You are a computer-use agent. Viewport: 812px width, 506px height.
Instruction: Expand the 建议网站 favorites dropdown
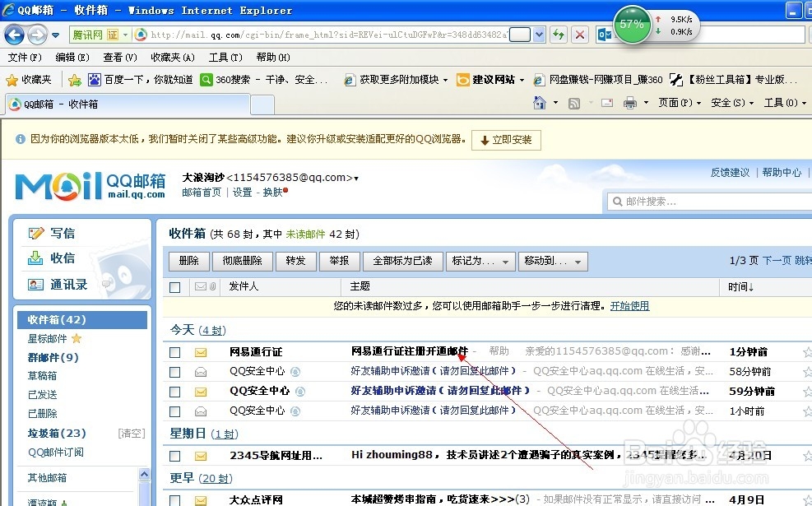(x=522, y=81)
